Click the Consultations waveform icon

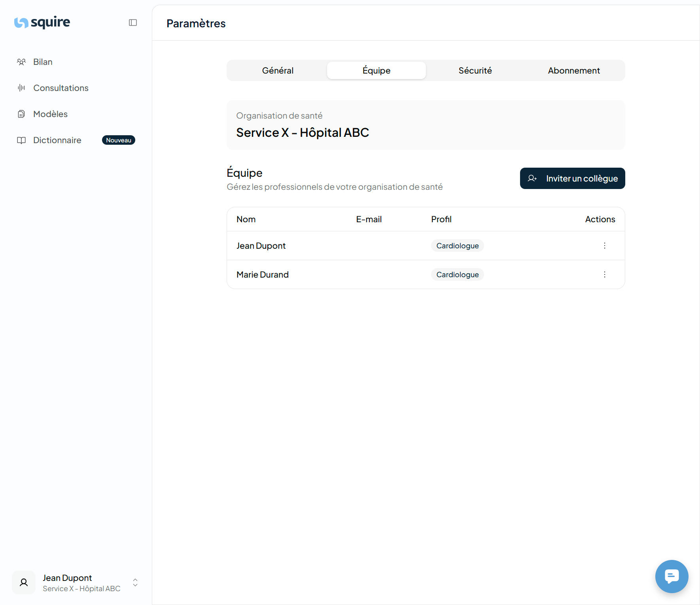coord(21,88)
